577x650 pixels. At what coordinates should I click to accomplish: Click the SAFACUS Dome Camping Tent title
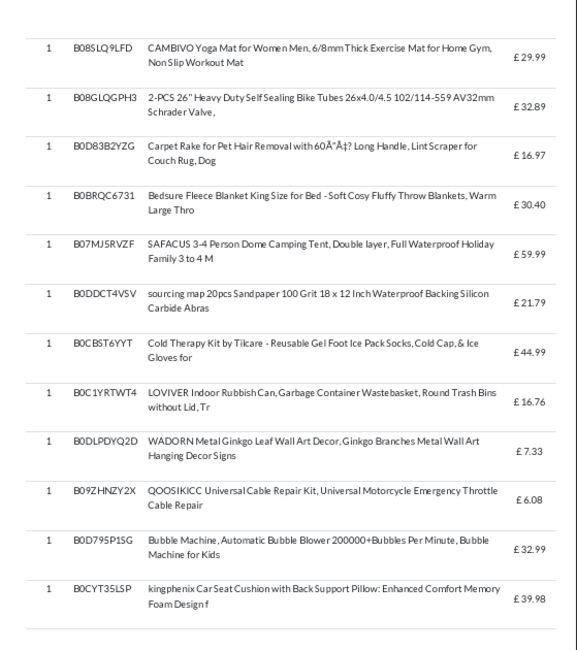(x=321, y=251)
